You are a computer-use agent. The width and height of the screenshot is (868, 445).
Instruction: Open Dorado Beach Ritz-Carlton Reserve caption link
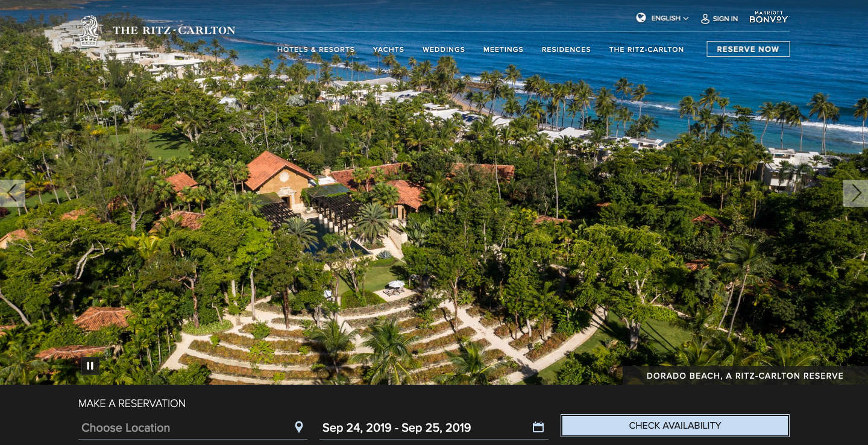coord(745,376)
